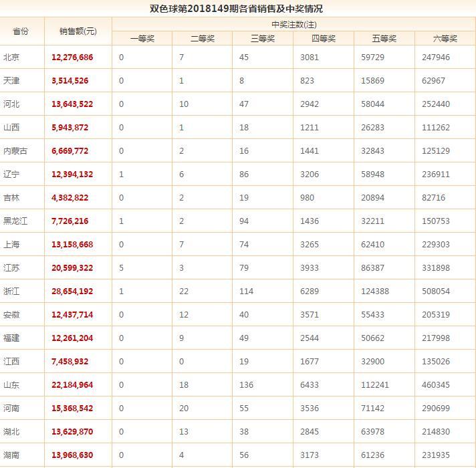Image resolution: width=476 pixels, height=468 pixels.
Task: Click 黑龙江 third prize count 94
Action: click(244, 221)
